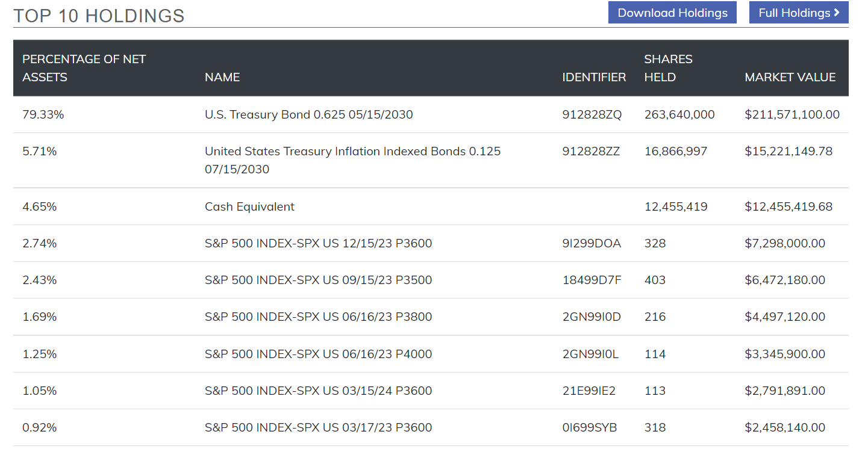The height and width of the screenshot is (452, 868).
Task: Click the Market Value column header
Action: 790,77
